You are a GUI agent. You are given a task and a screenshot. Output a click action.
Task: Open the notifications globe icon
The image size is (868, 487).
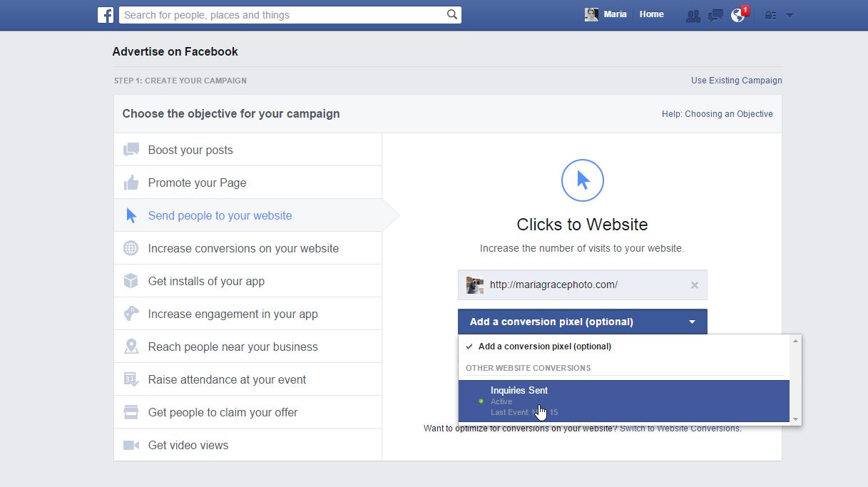(x=737, y=15)
